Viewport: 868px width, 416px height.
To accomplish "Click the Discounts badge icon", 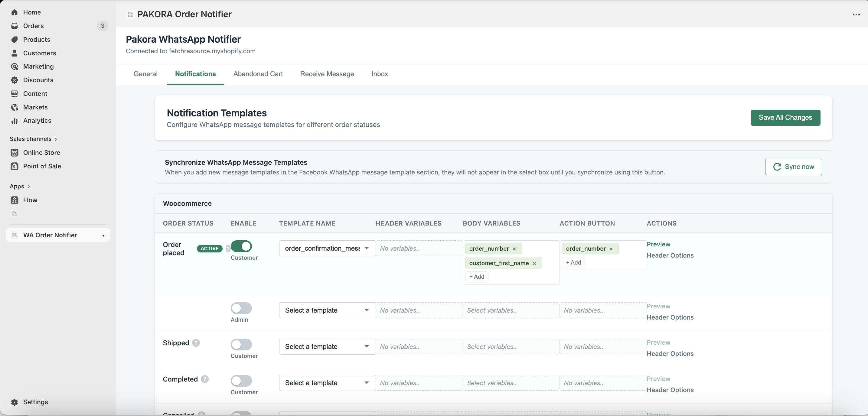I will point(15,80).
